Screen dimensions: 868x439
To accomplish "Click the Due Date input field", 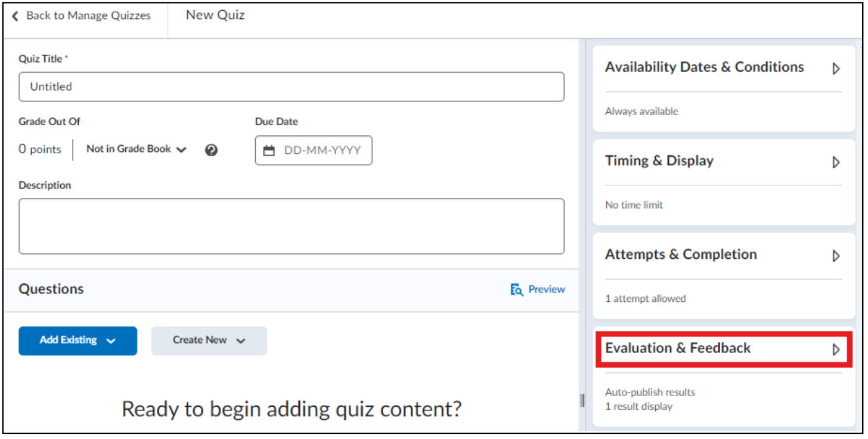I will point(314,150).
